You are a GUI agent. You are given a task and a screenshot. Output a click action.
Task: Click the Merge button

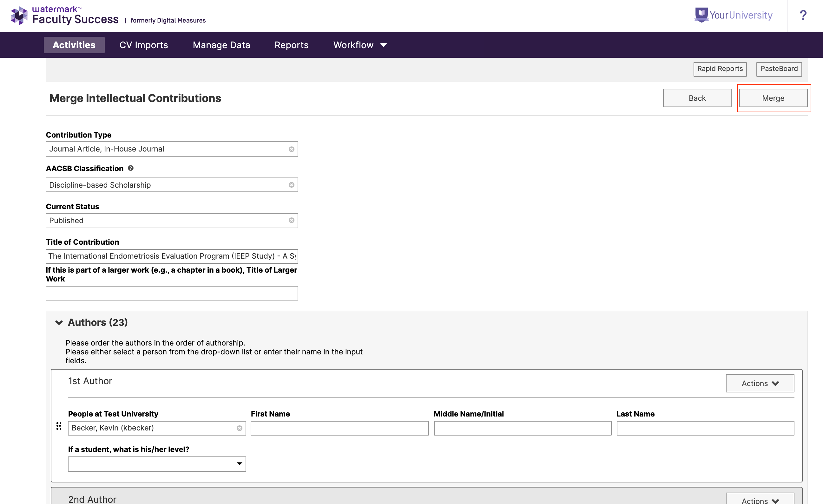click(x=773, y=98)
